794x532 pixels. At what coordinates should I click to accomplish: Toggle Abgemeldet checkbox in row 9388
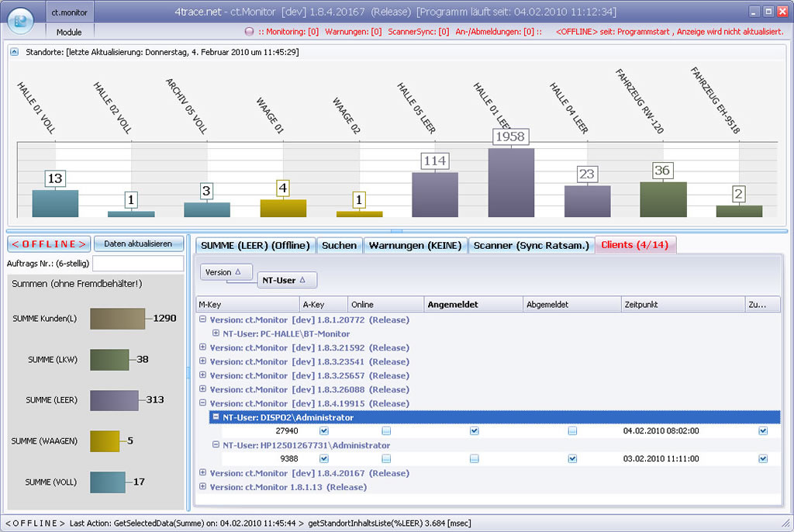tap(572, 459)
